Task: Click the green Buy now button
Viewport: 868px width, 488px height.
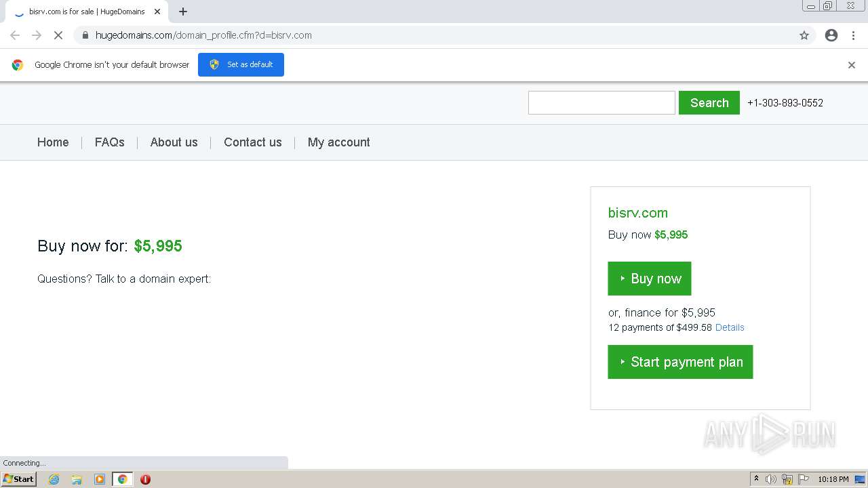Action: 650,279
